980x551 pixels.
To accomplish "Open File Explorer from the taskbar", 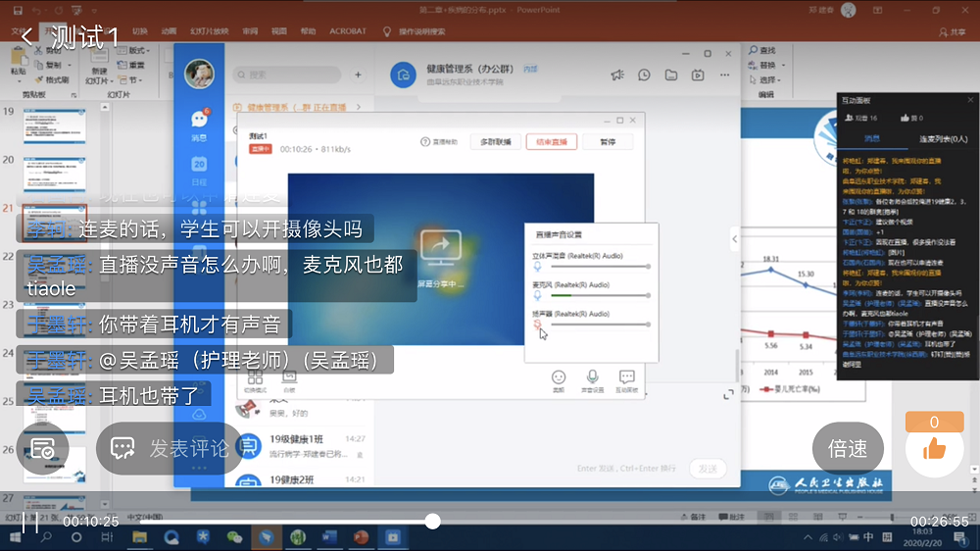I will tap(139, 537).
